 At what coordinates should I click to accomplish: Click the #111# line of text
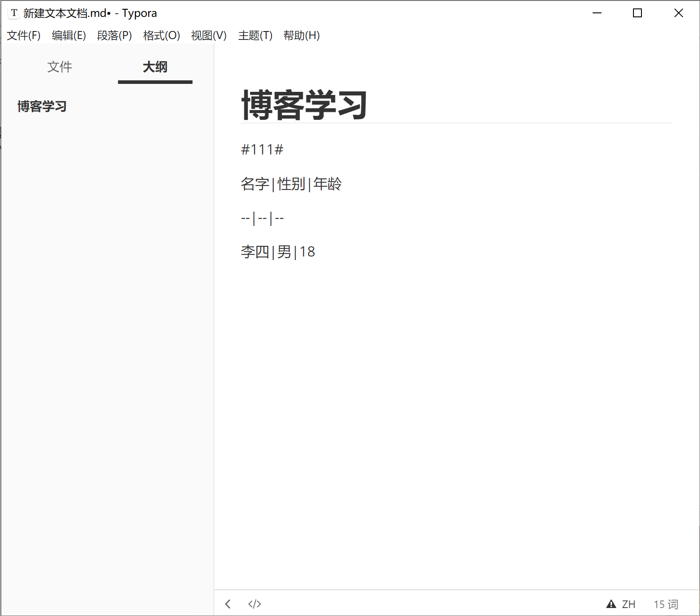point(262,150)
